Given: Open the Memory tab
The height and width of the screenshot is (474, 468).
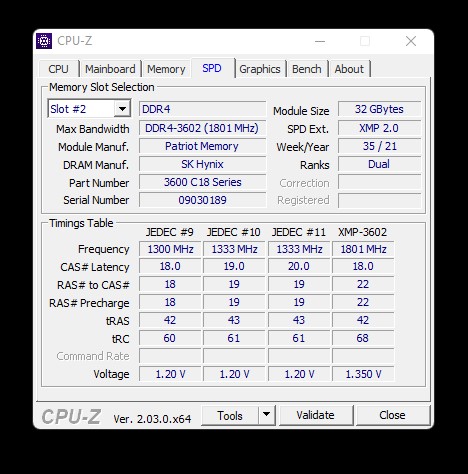Looking at the screenshot, I should 166,69.
